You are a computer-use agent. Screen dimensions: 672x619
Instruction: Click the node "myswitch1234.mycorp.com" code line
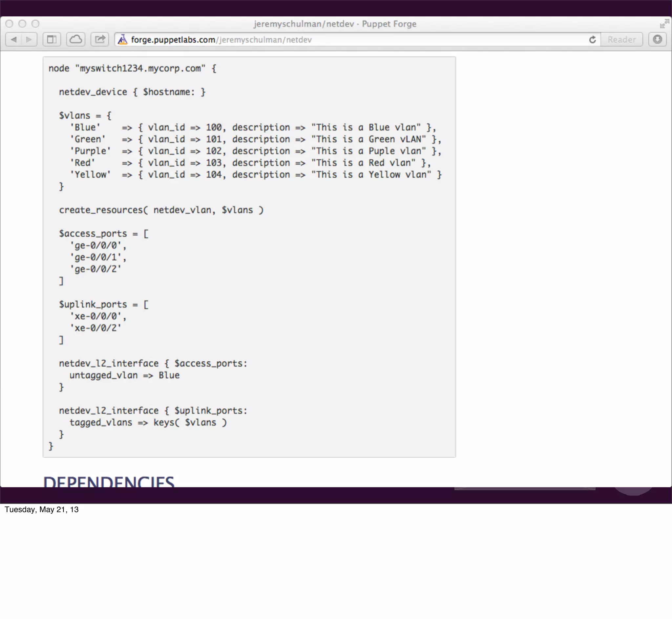tap(132, 68)
